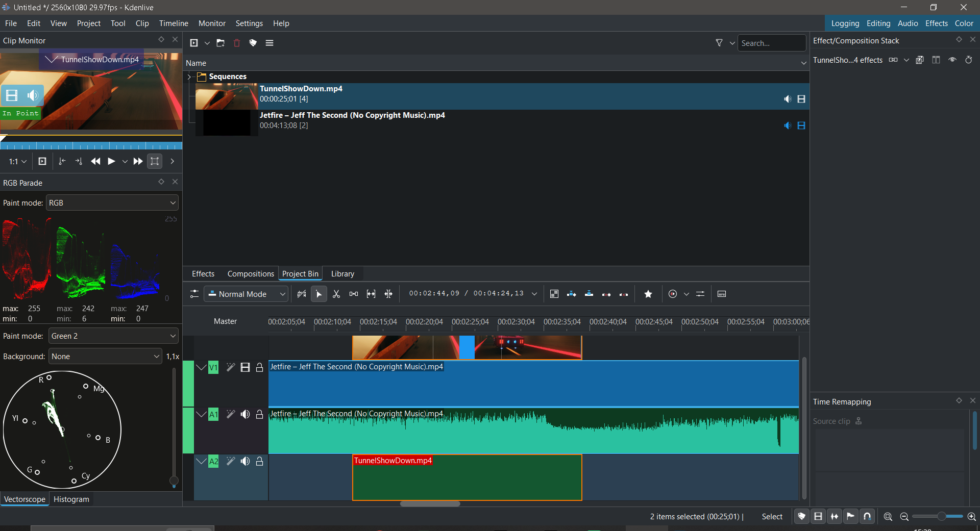Screen dimensions: 980x531
Task: Click the favorite effects star icon
Action: click(x=648, y=294)
